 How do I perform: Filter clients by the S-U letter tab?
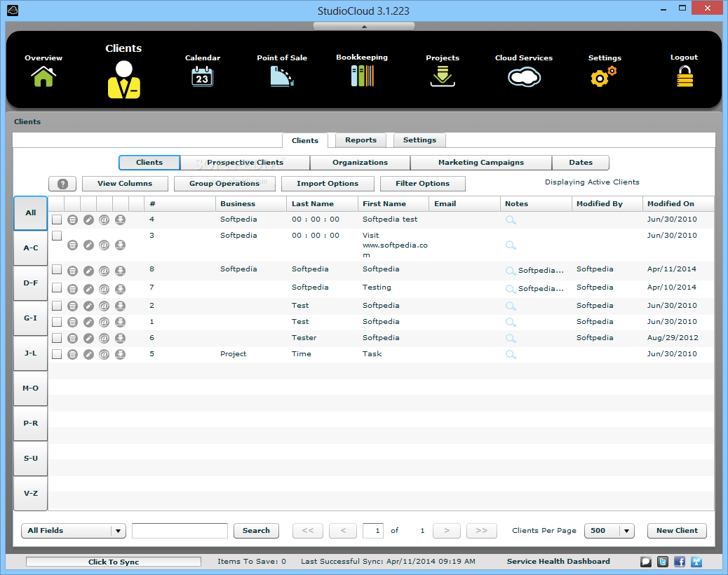pos(31,459)
